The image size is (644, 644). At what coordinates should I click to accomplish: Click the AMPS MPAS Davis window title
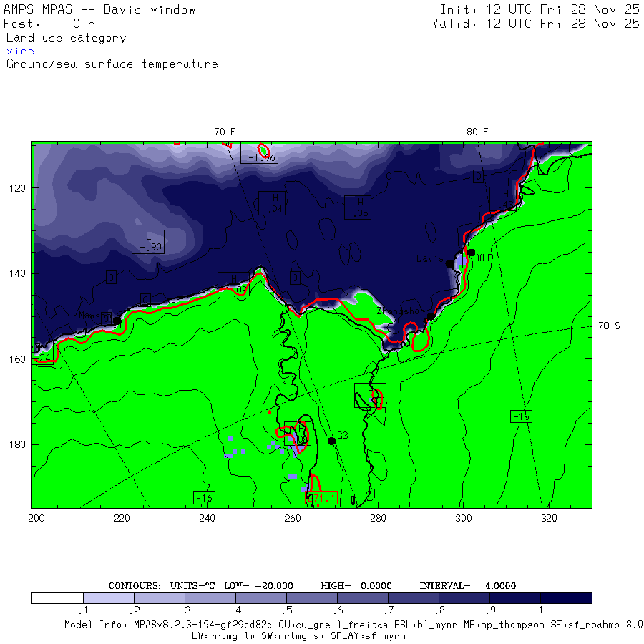100,10
